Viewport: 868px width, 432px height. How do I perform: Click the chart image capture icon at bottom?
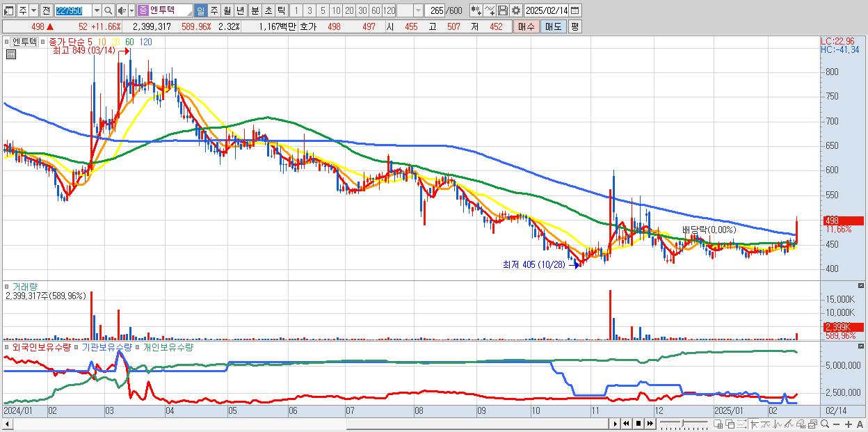pyautogui.click(x=812, y=424)
